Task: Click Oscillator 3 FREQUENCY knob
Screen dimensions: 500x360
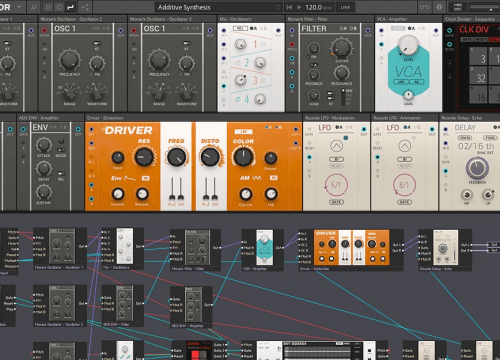Action: pyautogui.click(x=159, y=60)
